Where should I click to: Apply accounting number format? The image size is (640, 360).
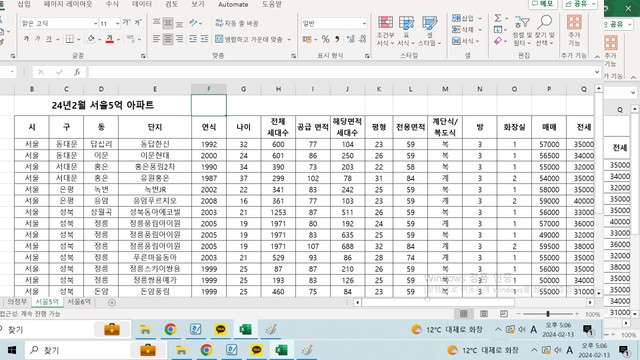[307, 39]
